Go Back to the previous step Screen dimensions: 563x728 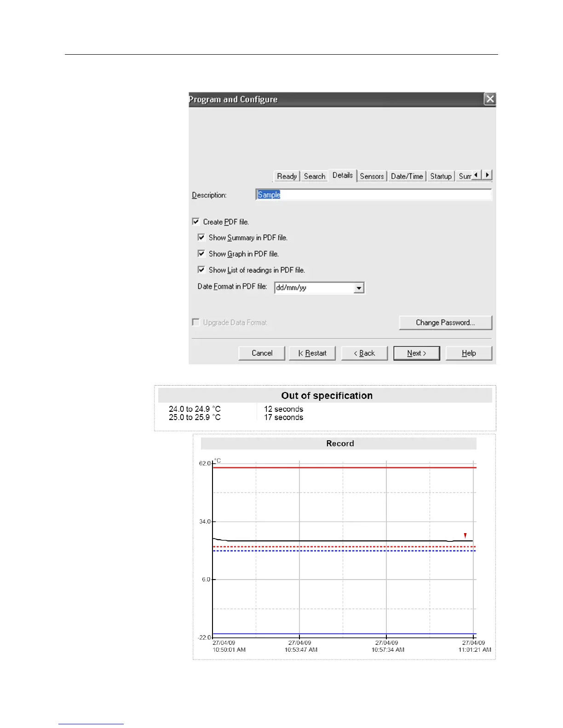pos(364,353)
